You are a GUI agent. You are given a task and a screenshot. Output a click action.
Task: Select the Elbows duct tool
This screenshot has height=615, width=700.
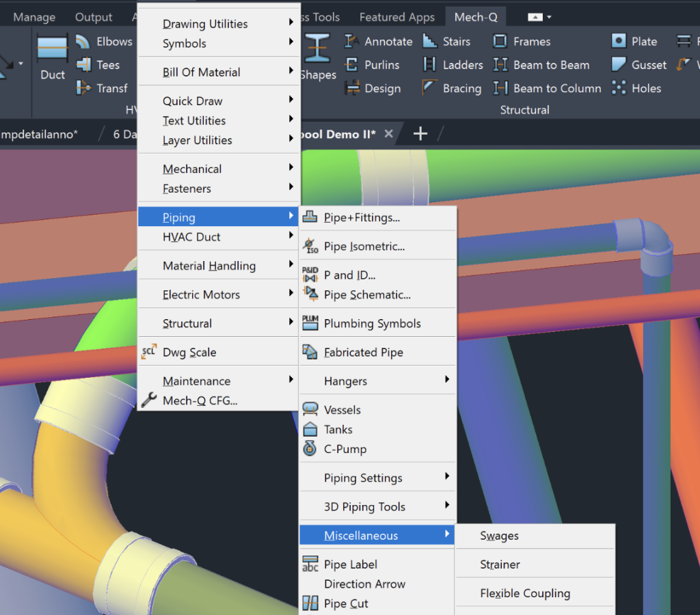point(115,41)
